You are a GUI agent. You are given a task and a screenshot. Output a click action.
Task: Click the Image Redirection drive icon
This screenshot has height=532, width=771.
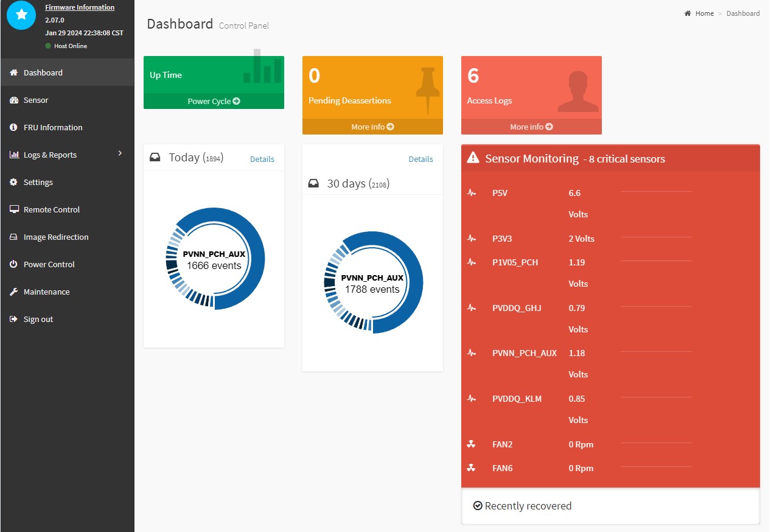[x=13, y=237]
